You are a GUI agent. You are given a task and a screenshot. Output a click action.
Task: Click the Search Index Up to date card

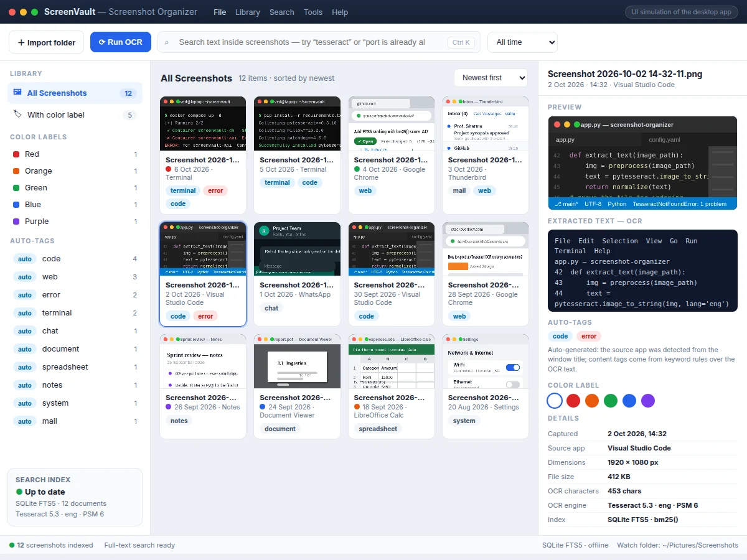(x=75, y=497)
